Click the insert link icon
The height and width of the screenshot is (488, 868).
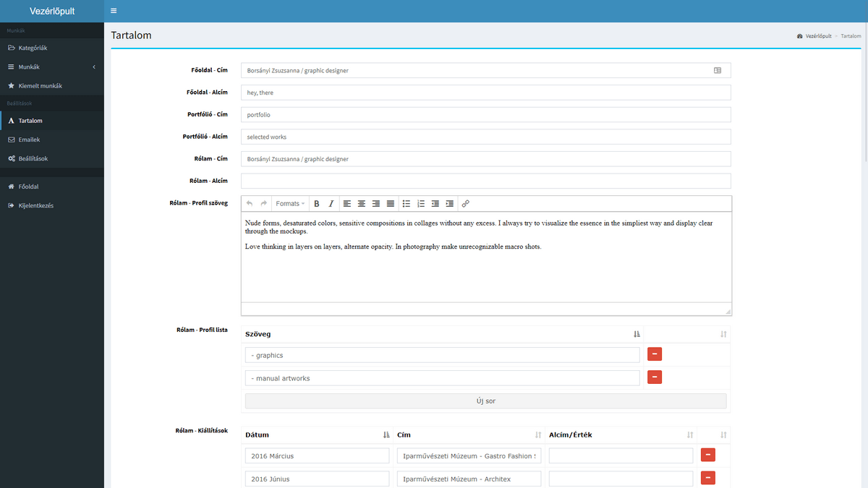pos(466,204)
